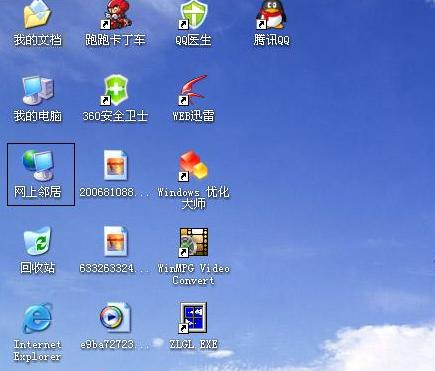Click the ZLGL.EXE label text
This screenshot has width=435, height=371.
pos(193,344)
